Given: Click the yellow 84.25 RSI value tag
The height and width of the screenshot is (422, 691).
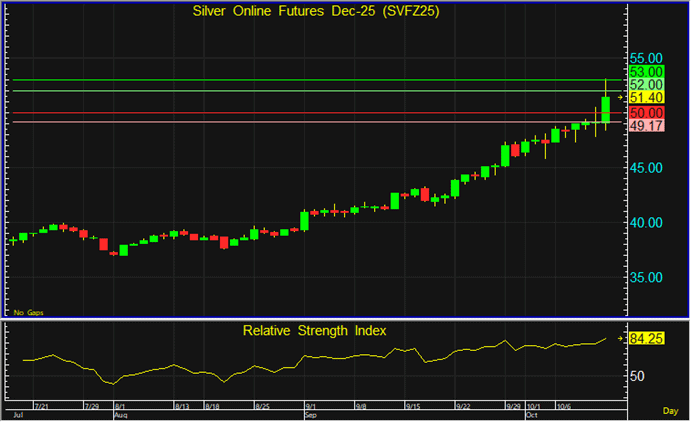Looking at the screenshot, I should [647, 338].
